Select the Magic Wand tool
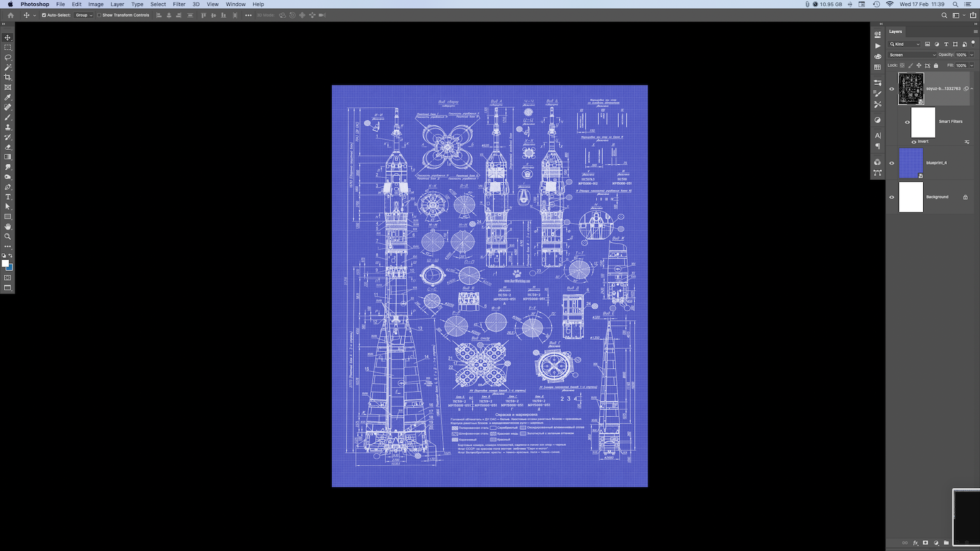Image resolution: width=980 pixels, height=551 pixels. point(8,67)
